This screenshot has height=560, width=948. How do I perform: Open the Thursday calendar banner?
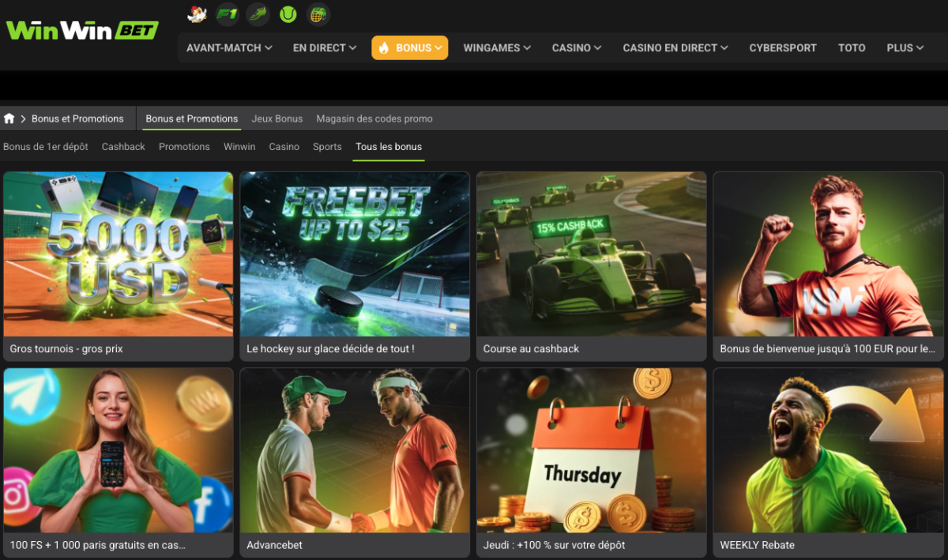[x=592, y=450]
